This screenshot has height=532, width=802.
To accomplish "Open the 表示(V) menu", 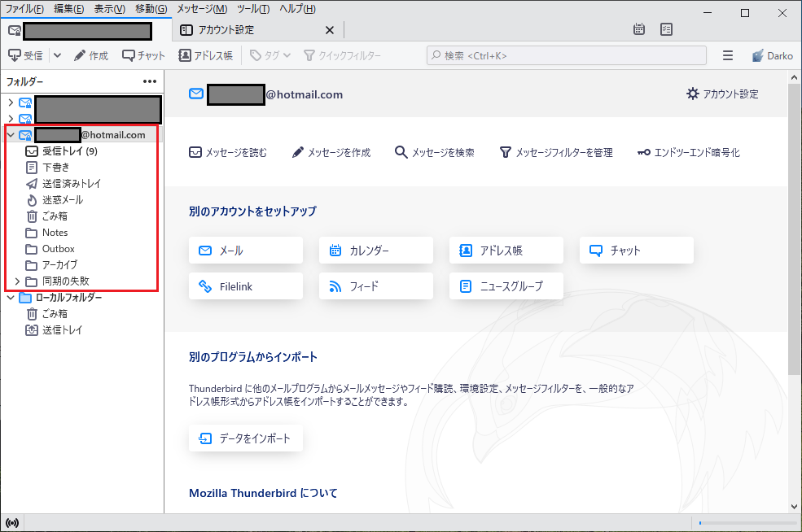I will (109, 9).
